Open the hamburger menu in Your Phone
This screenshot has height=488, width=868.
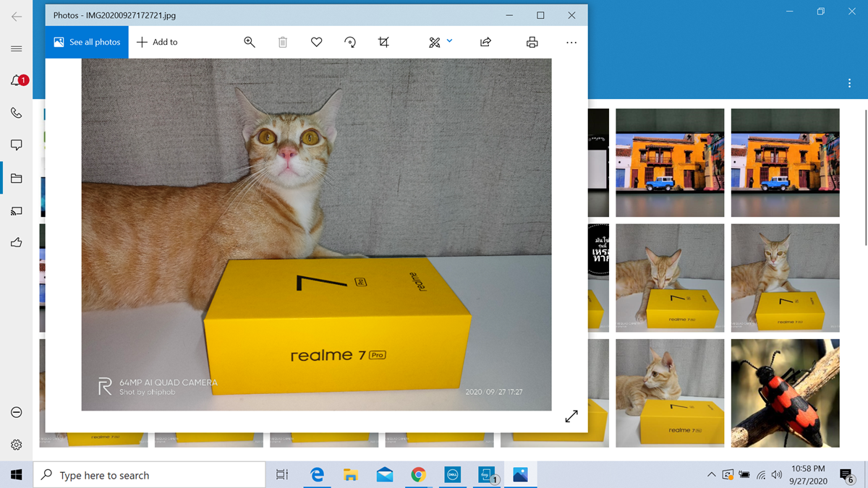[17, 48]
